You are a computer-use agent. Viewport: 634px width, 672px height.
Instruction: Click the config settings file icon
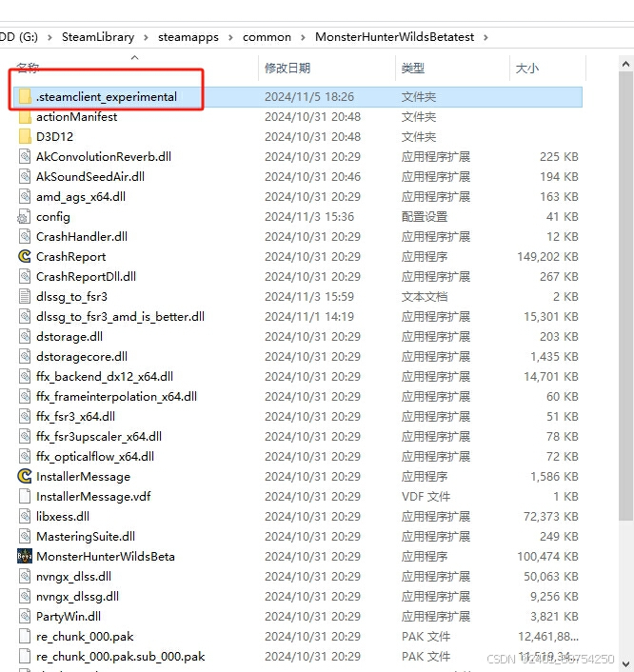click(x=24, y=217)
